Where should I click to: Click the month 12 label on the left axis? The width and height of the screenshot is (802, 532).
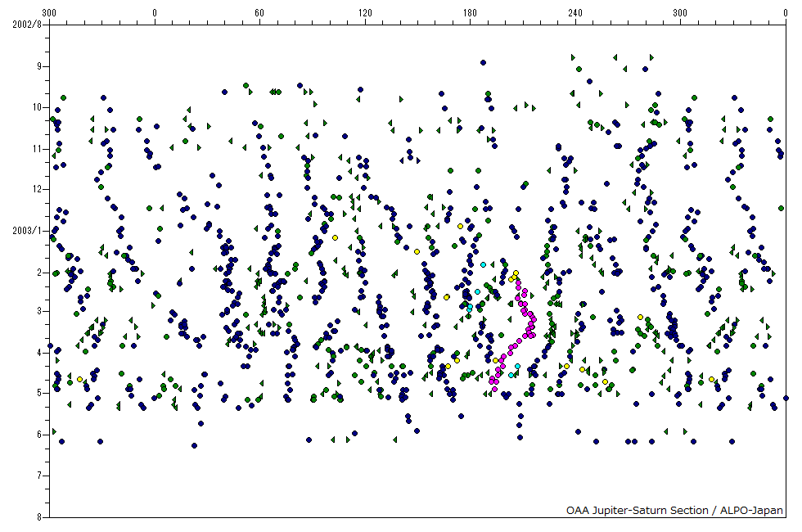tap(38, 189)
